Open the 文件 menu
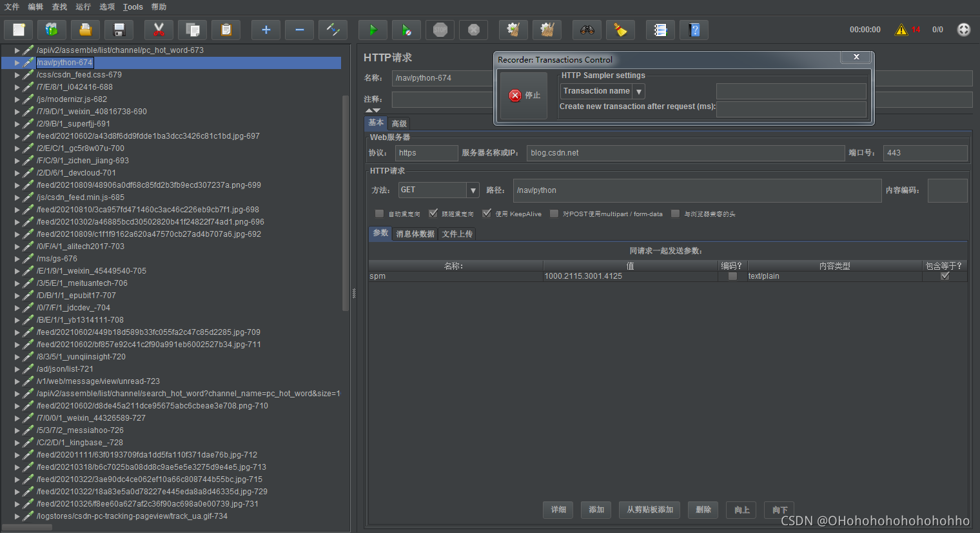This screenshot has height=533, width=980. [x=12, y=7]
